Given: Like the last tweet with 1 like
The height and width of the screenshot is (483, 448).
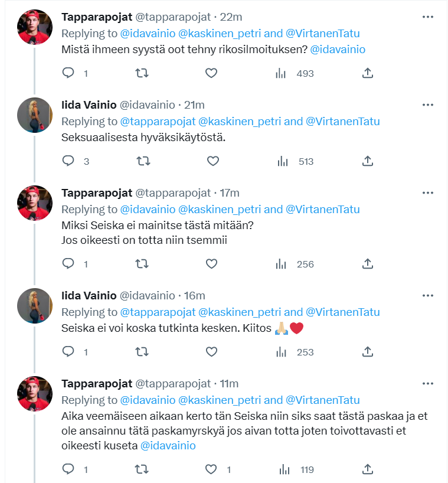Looking at the screenshot, I should click(x=212, y=469).
